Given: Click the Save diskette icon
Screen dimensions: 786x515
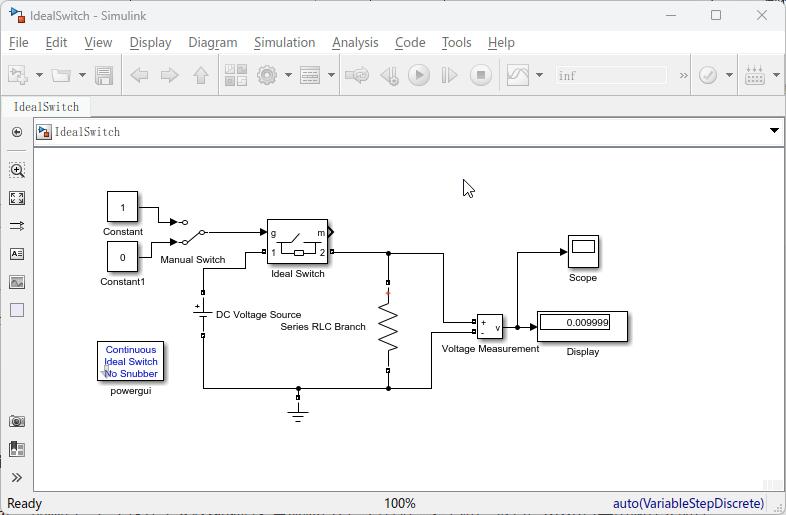Looking at the screenshot, I should tap(104, 76).
